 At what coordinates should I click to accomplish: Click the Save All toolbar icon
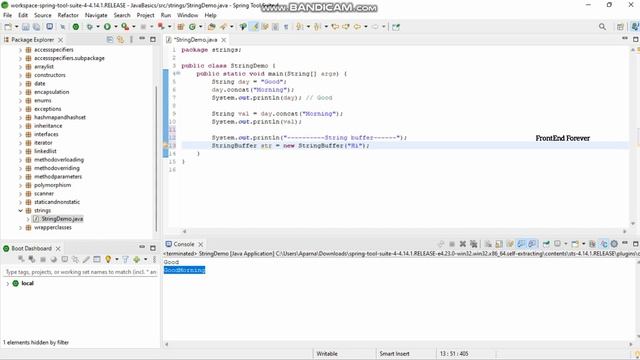pos(36,27)
